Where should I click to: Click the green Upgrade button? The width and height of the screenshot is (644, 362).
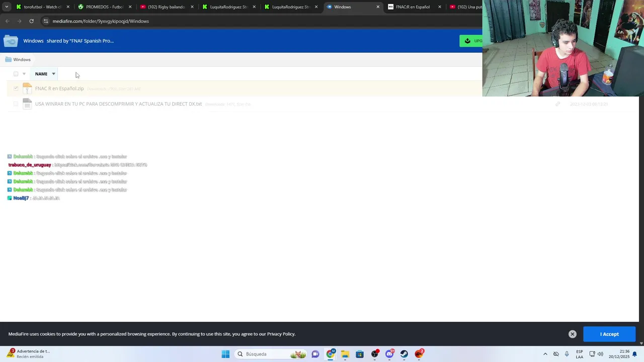pos(471,41)
